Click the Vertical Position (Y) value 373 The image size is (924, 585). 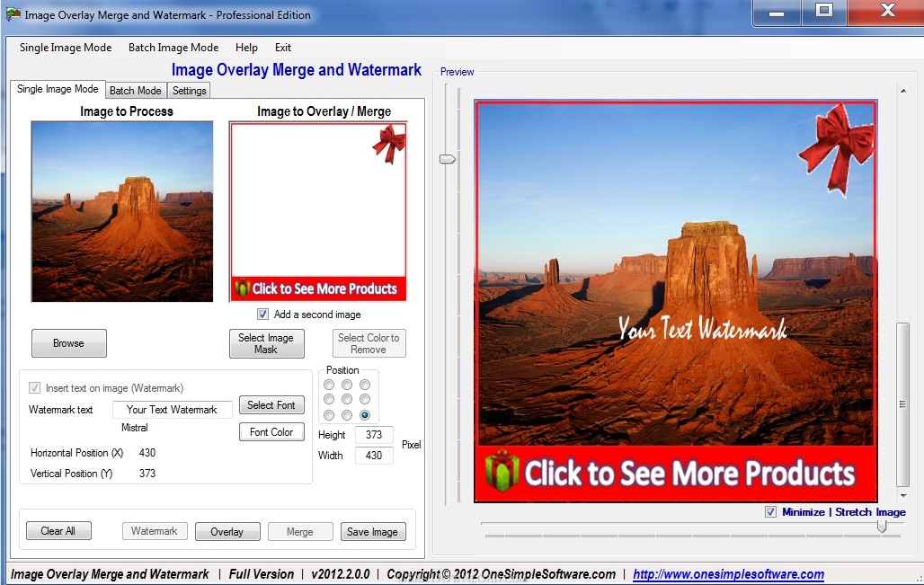point(147,473)
